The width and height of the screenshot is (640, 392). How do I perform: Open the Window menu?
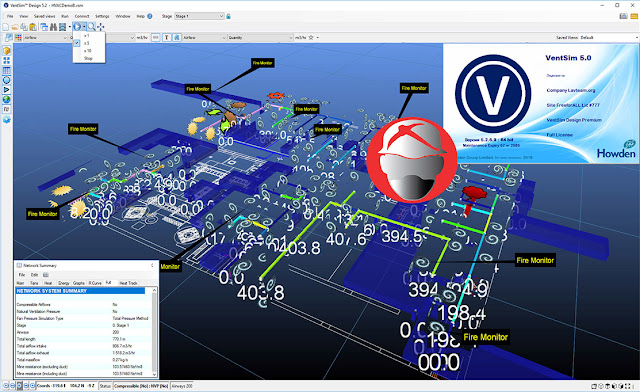pyautogui.click(x=122, y=16)
